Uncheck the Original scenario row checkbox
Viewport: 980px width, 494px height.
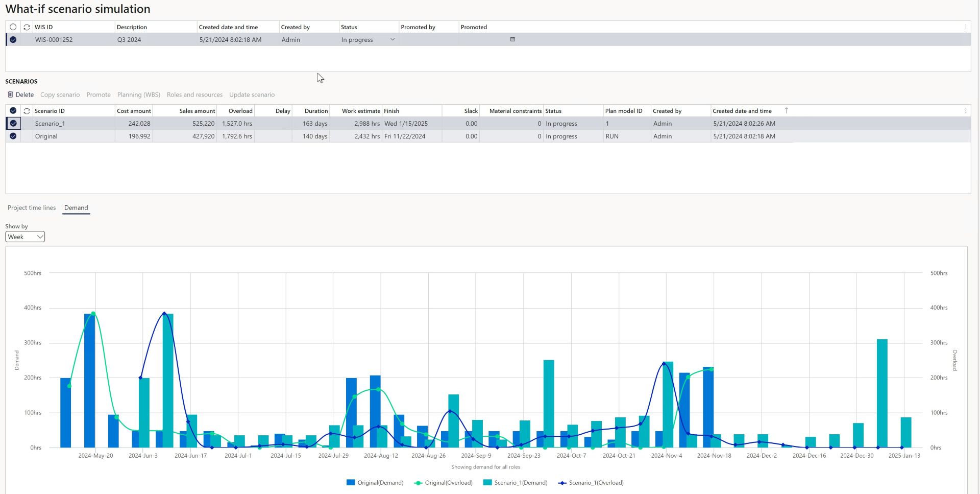[13, 136]
